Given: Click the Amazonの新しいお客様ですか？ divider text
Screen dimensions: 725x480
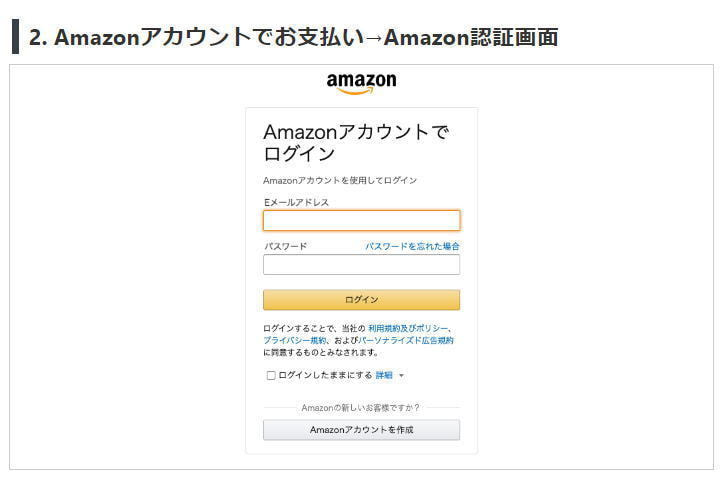Looking at the screenshot, I should tap(360, 408).
